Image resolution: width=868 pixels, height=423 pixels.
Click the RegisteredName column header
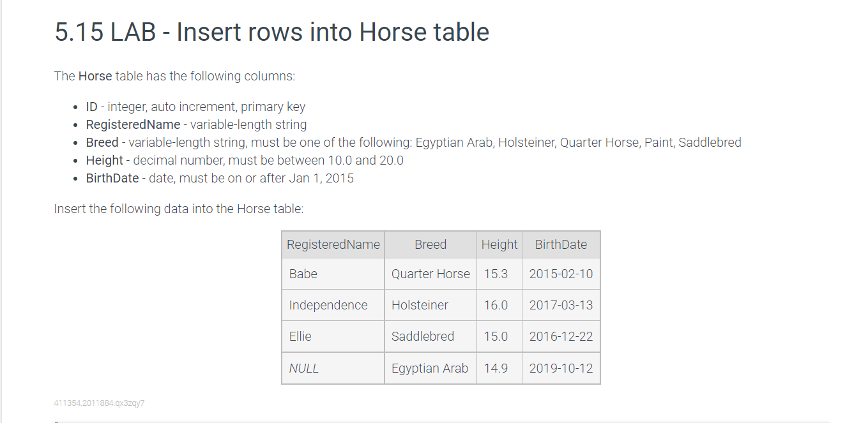point(333,244)
